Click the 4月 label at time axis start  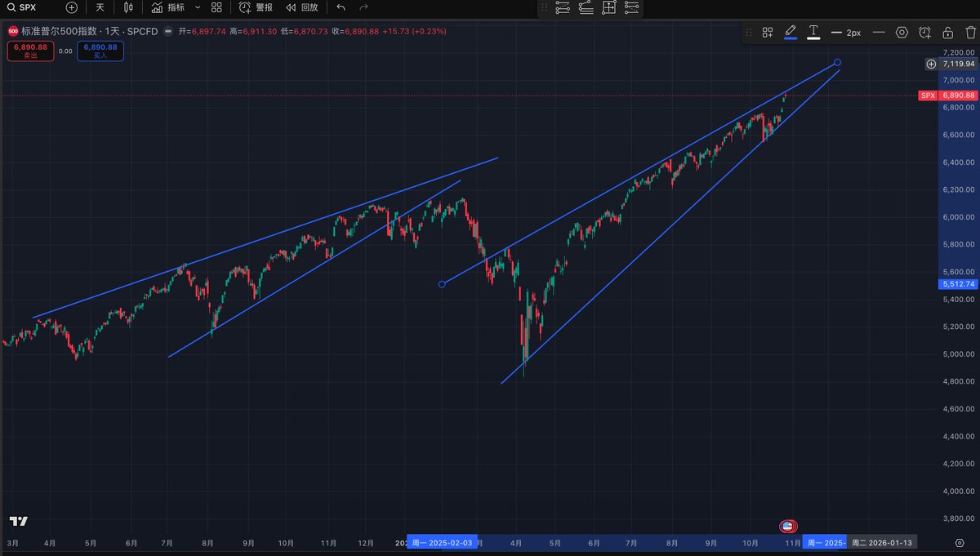tap(51, 542)
